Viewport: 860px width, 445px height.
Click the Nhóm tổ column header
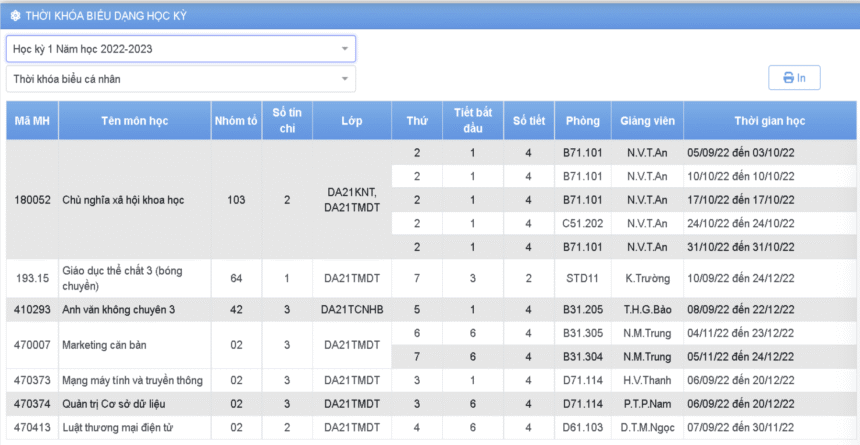click(235, 121)
